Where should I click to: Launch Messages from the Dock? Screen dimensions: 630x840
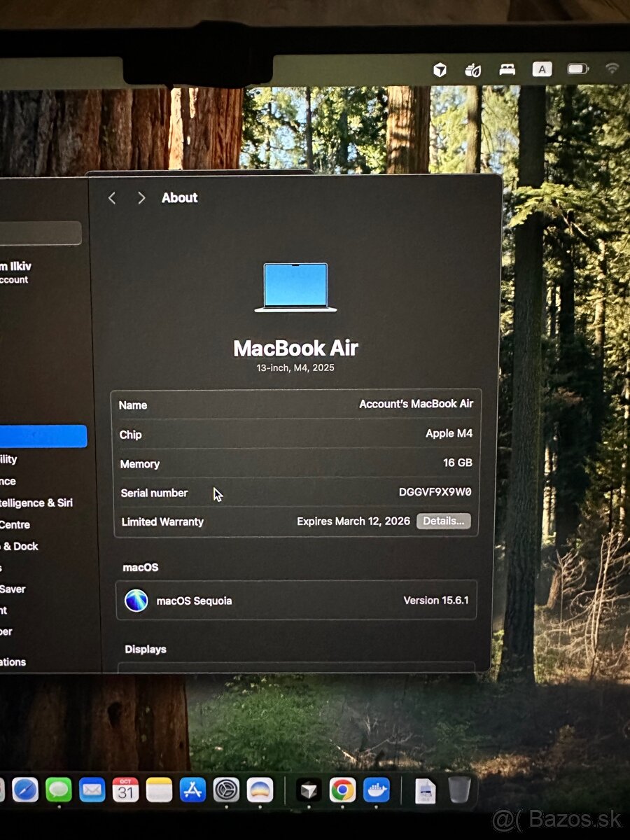click(59, 790)
